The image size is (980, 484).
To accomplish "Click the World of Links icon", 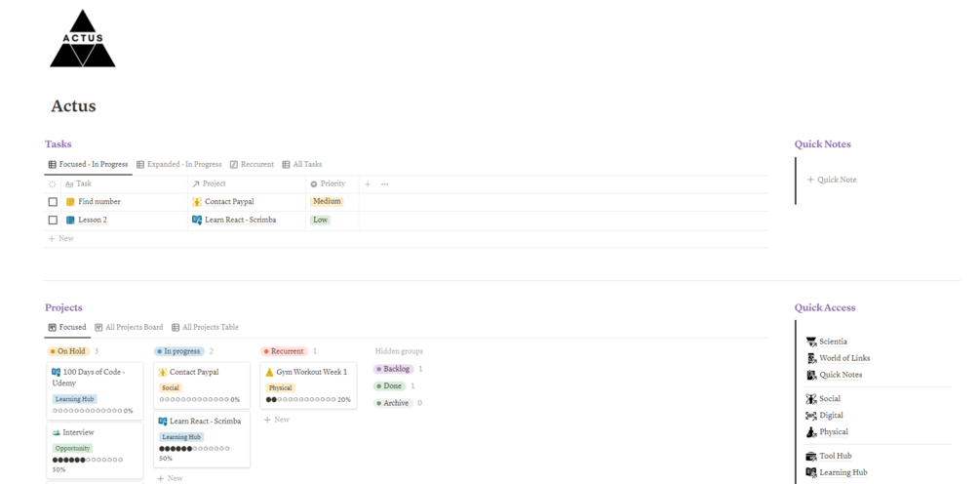I will (x=811, y=358).
